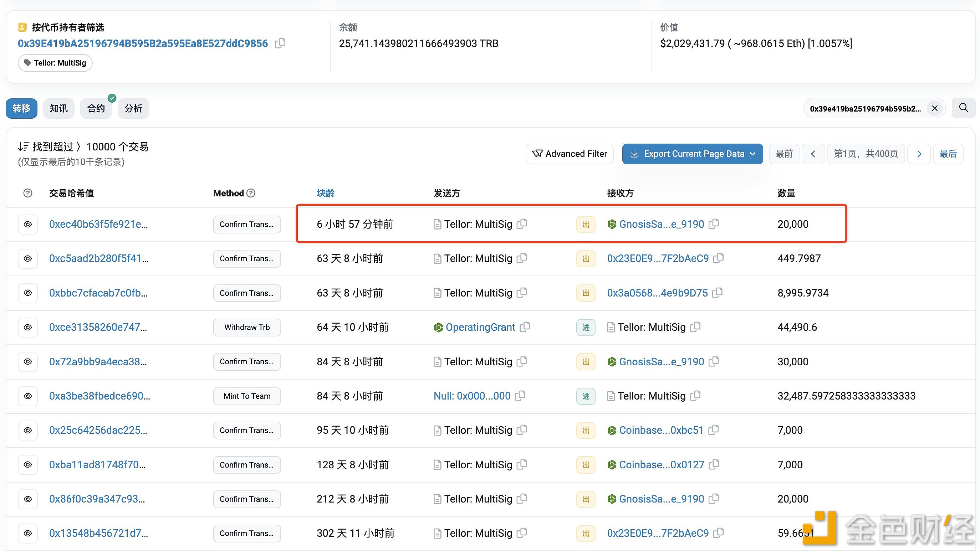The width and height of the screenshot is (980, 551).
Task: Copy GnosisSa...e_9190 address in 30,000 row
Action: point(714,362)
